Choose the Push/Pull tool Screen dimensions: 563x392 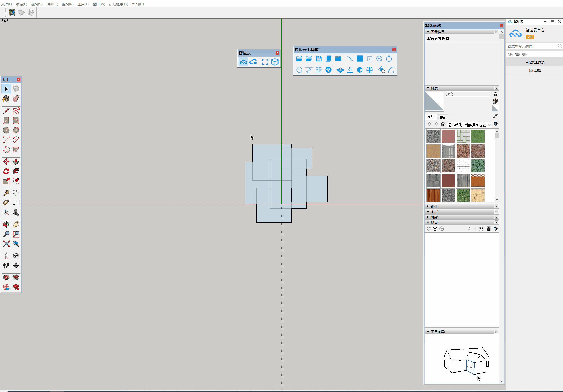click(x=16, y=162)
